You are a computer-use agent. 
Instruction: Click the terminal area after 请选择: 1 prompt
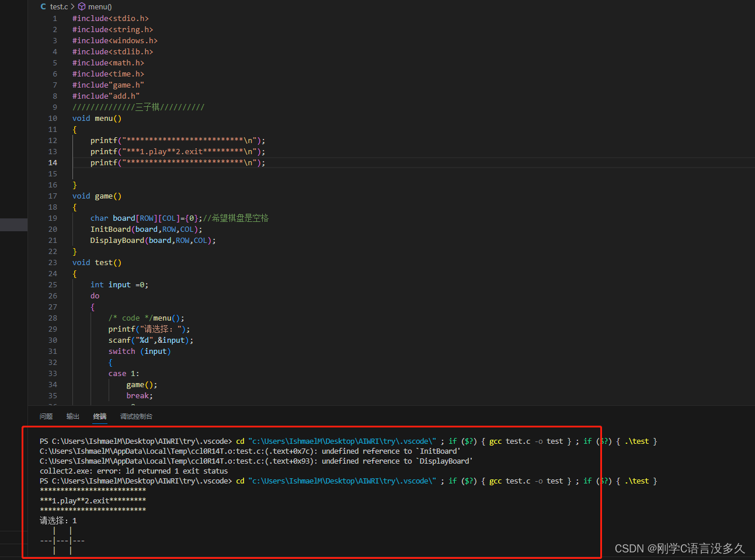tap(117, 520)
